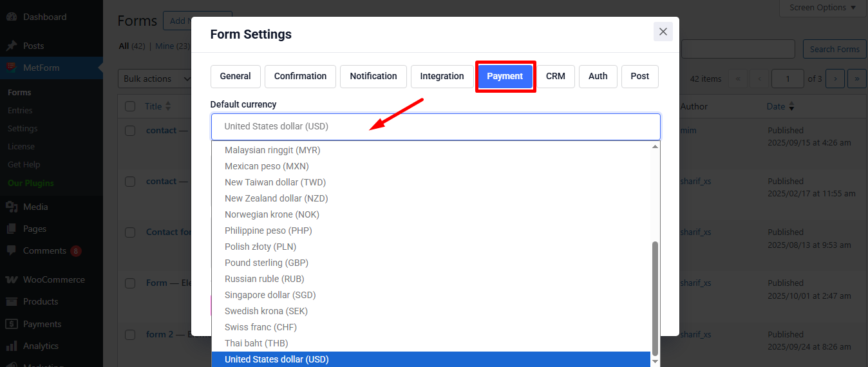This screenshot has height=367, width=868.
Task: Click the Posts pin icon
Action: coord(12,46)
